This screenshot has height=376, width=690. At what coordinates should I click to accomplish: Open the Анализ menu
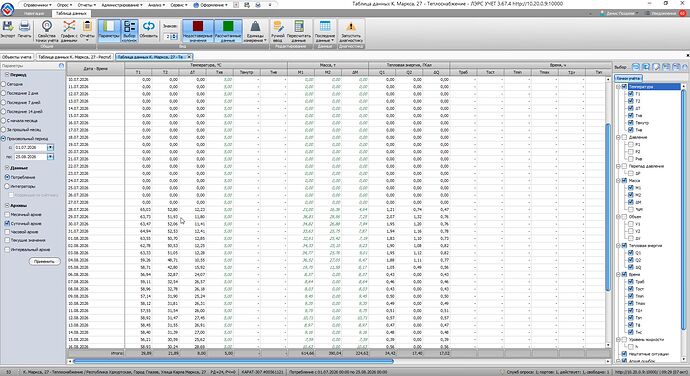click(156, 5)
